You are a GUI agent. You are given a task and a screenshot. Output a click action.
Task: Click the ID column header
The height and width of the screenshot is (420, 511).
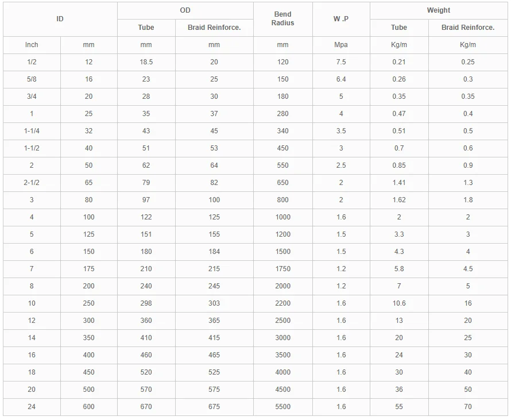click(x=60, y=19)
